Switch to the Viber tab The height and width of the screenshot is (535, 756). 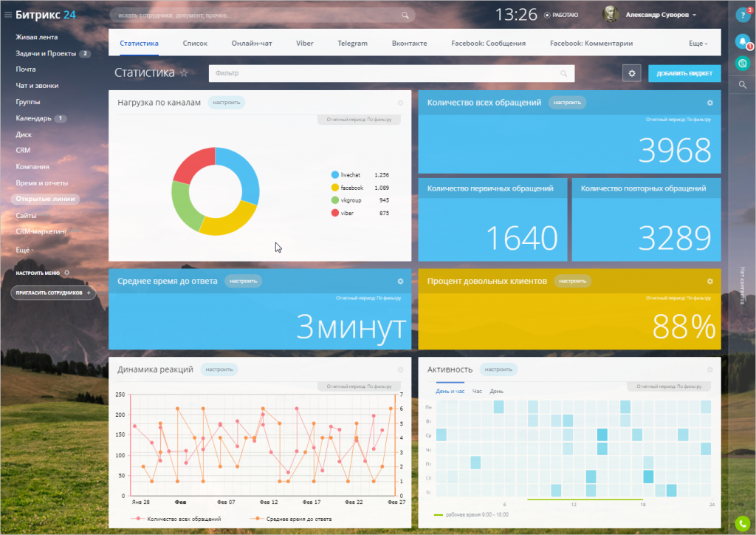pos(305,43)
